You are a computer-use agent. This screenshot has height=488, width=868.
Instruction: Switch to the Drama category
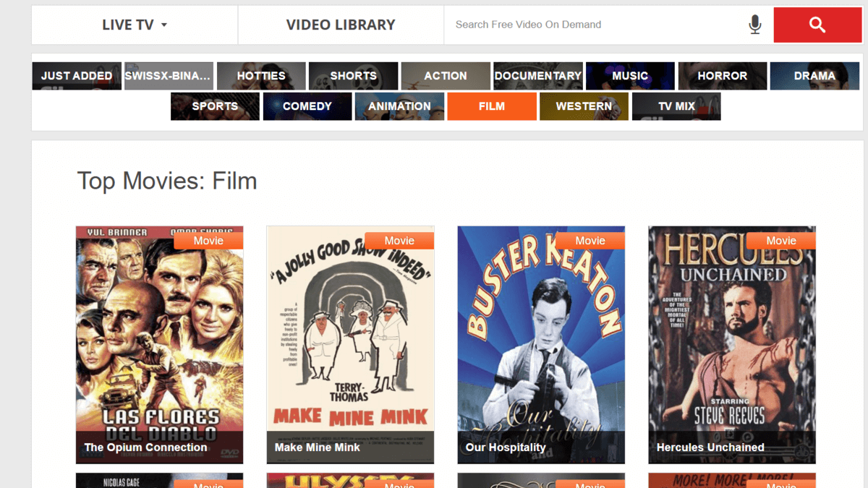point(814,76)
